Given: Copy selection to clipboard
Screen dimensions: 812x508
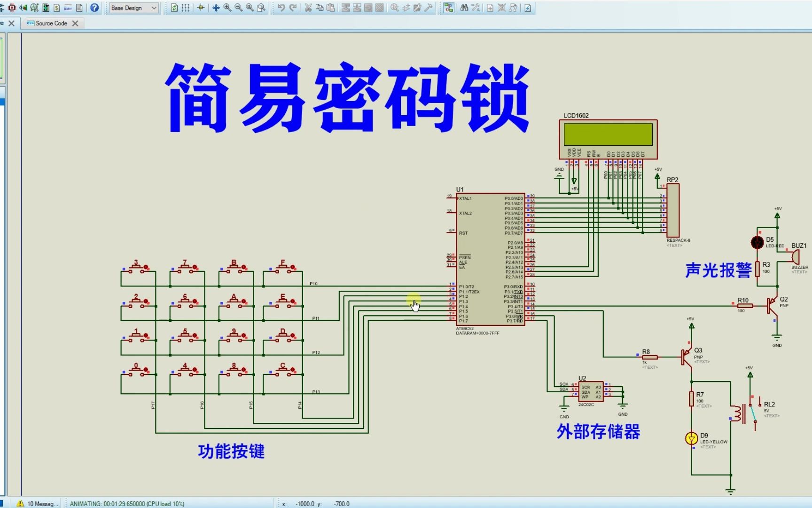Looking at the screenshot, I should coord(320,8).
